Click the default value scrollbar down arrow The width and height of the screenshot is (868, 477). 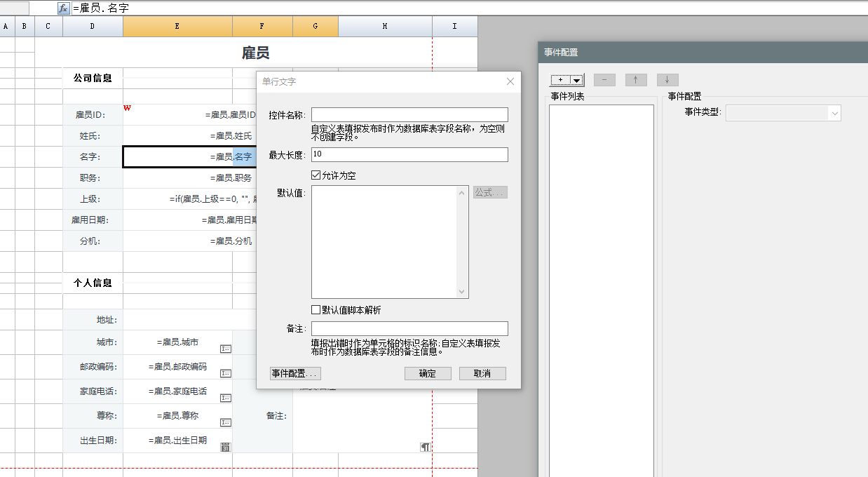tap(462, 292)
